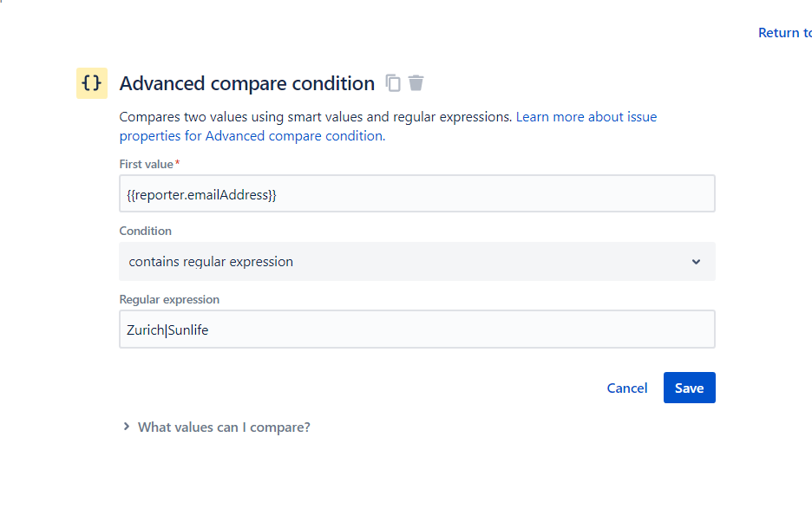The height and width of the screenshot is (509, 812).
Task: Click the curly braces condition icon
Action: [91, 83]
